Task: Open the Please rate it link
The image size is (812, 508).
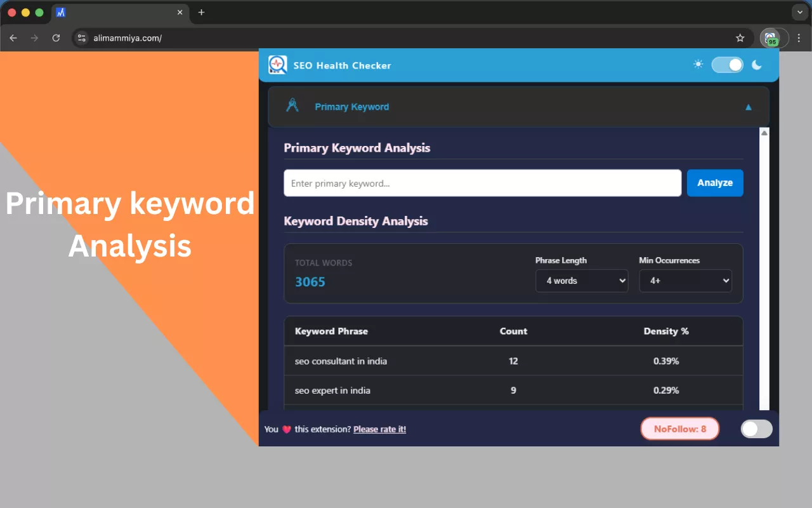Action: pyautogui.click(x=379, y=429)
